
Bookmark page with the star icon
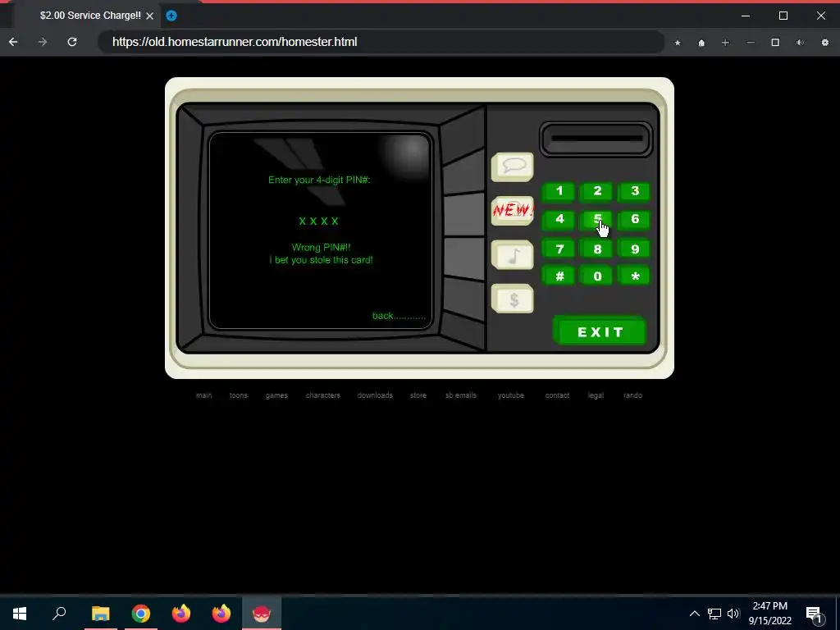pyautogui.click(x=678, y=43)
